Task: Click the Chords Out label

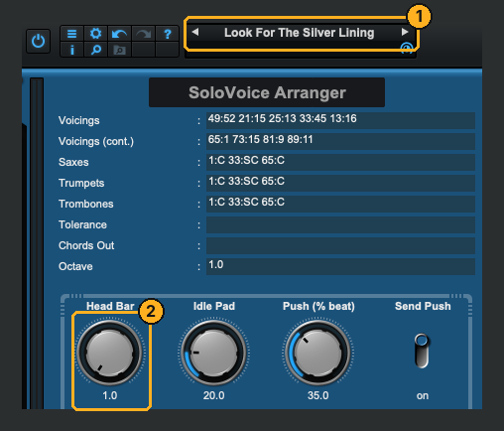Action: [x=86, y=245]
